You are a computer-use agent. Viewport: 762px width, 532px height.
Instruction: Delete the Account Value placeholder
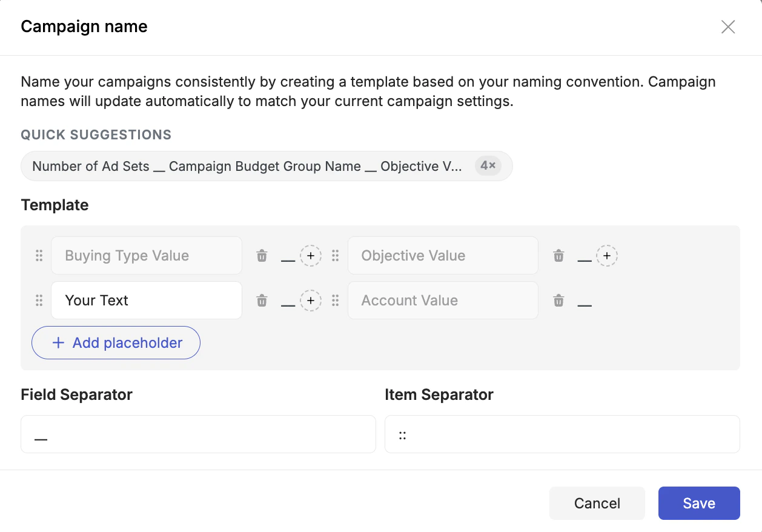tap(558, 301)
